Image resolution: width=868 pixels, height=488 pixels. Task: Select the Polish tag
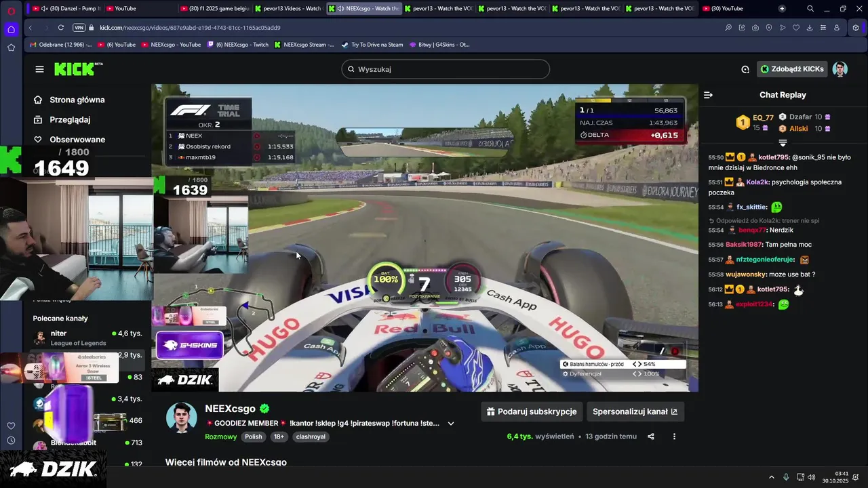click(254, 436)
